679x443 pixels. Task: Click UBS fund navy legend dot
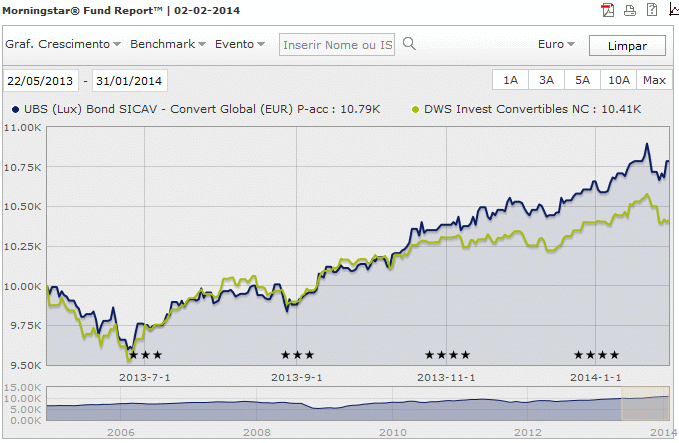tap(16, 110)
